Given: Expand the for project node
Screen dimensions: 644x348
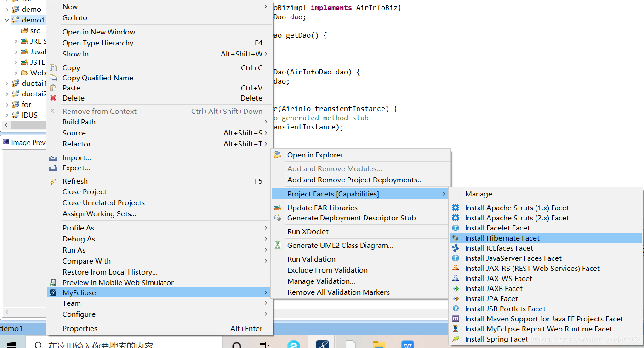Looking at the screenshot, I should 7,105.
